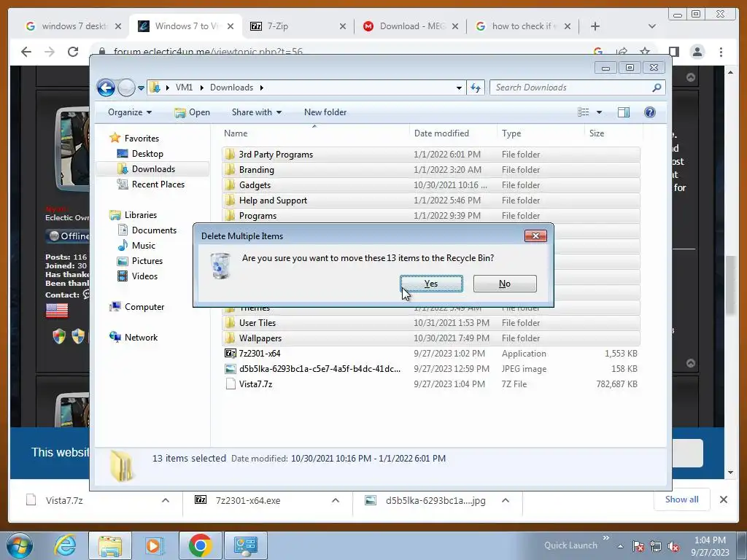Click the Chrome taskbar icon

(200, 545)
